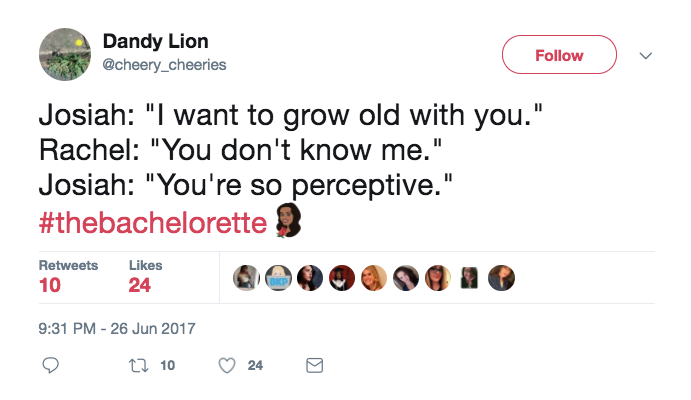Open the @cheery_cheeries handle link
This screenshot has width=691, height=400.
(164, 65)
